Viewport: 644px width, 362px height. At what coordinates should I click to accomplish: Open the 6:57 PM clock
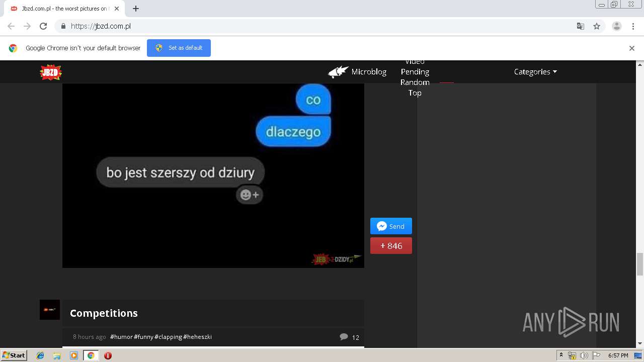point(618,355)
